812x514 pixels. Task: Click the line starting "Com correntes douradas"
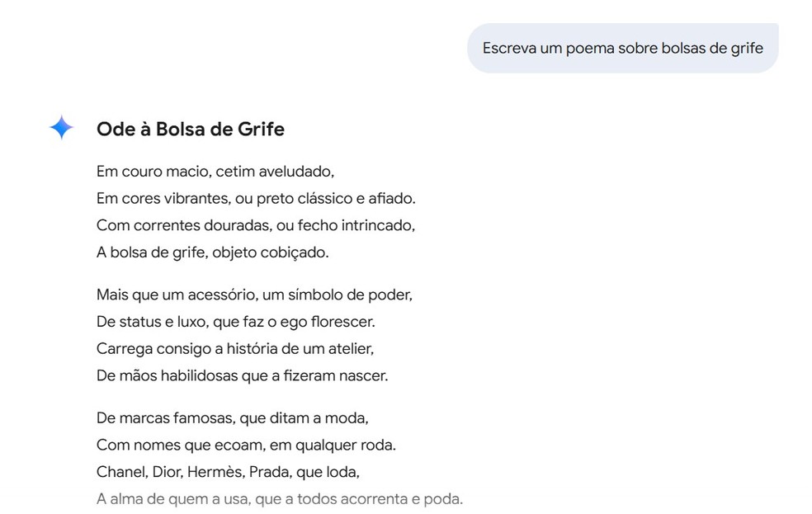point(255,225)
